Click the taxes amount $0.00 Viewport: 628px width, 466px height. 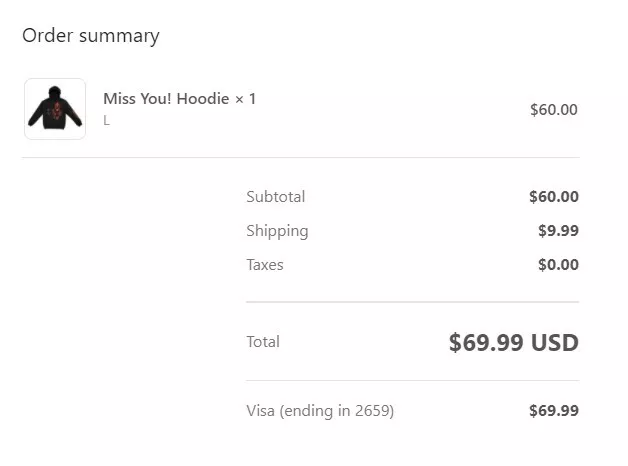558,265
